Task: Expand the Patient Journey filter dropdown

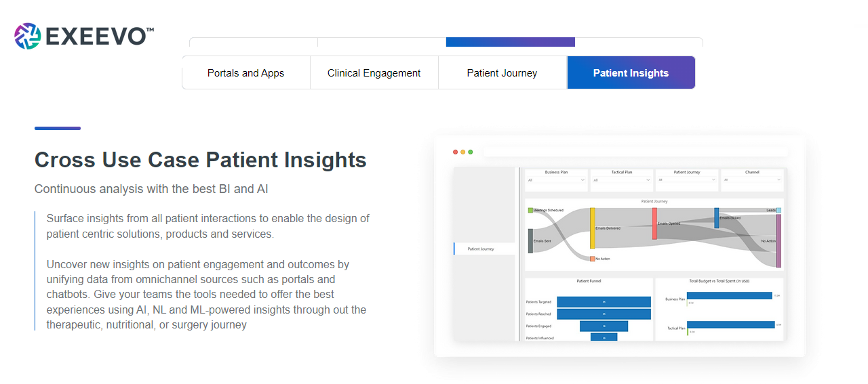Action: coord(687,180)
